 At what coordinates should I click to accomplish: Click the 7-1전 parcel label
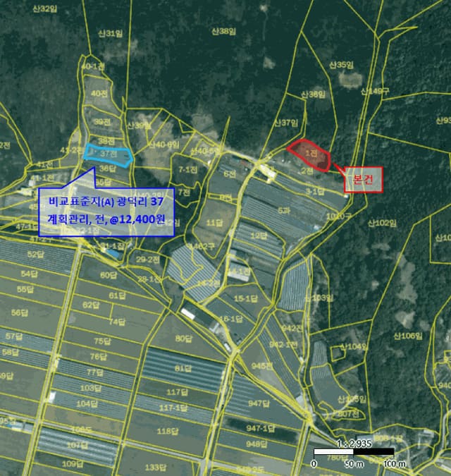[x=188, y=169]
